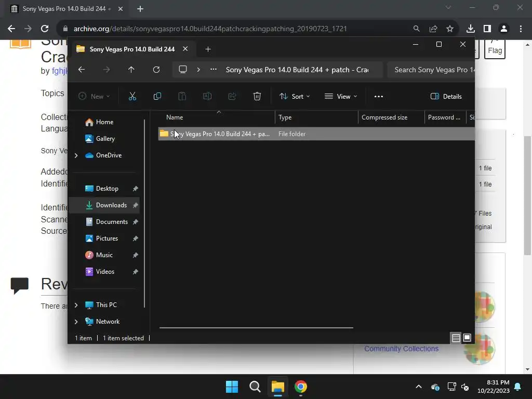Switch to large thumbnails view icon in status bar
532x399 pixels.
(467, 338)
